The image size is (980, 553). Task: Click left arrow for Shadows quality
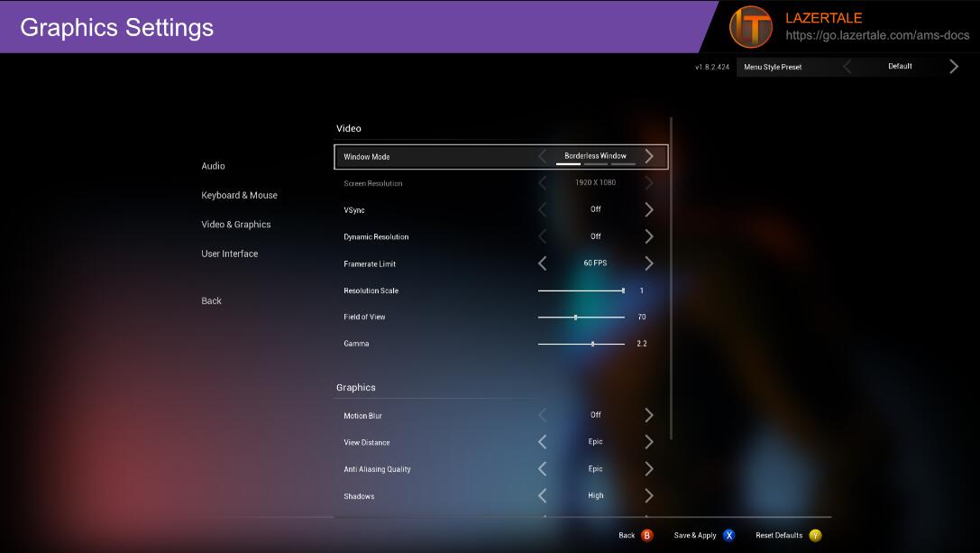click(x=543, y=496)
